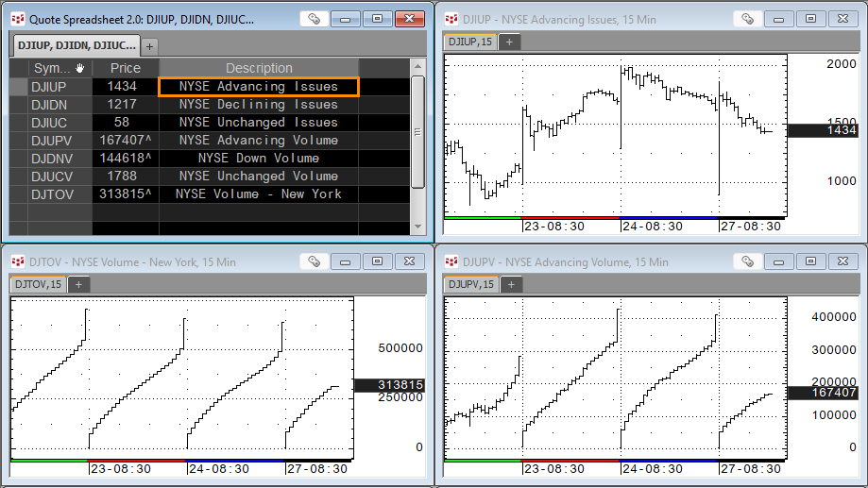The width and height of the screenshot is (868, 488).
Task: Click the Description column header
Action: click(259, 68)
